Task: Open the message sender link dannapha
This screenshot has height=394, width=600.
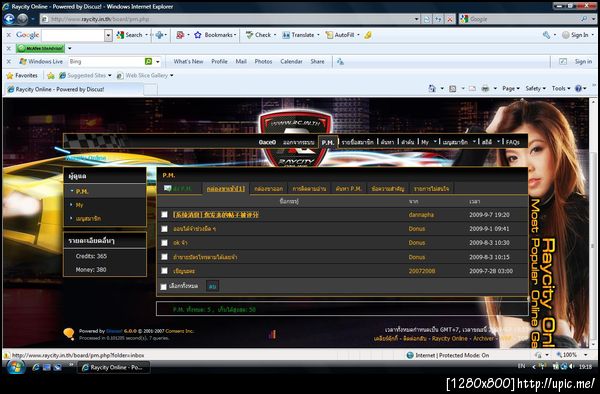Action: (421, 215)
